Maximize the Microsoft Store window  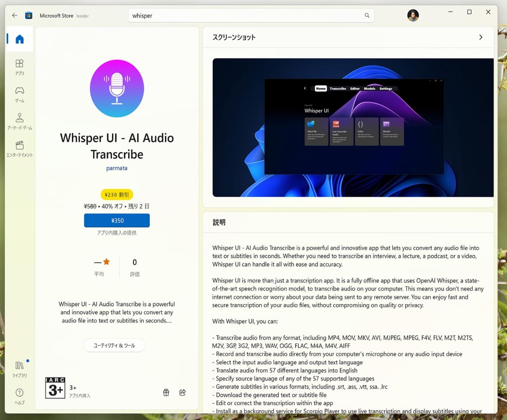tap(469, 12)
